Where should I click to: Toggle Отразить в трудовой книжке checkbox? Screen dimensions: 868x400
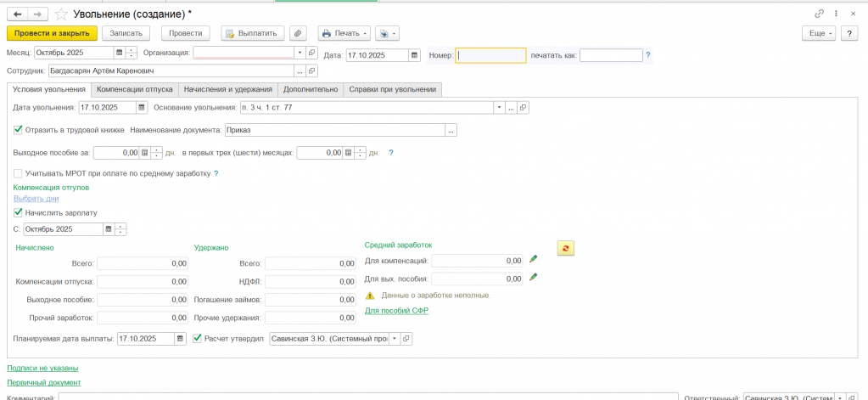pyautogui.click(x=18, y=130)
